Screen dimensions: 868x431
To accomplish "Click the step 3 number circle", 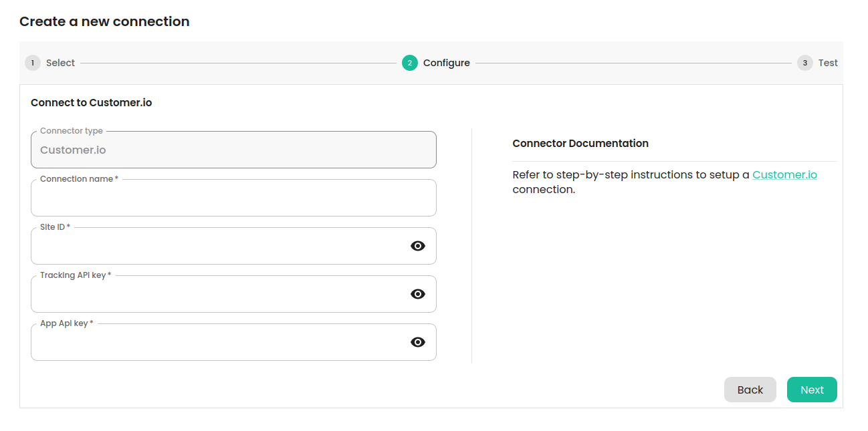I will [805, 63].
